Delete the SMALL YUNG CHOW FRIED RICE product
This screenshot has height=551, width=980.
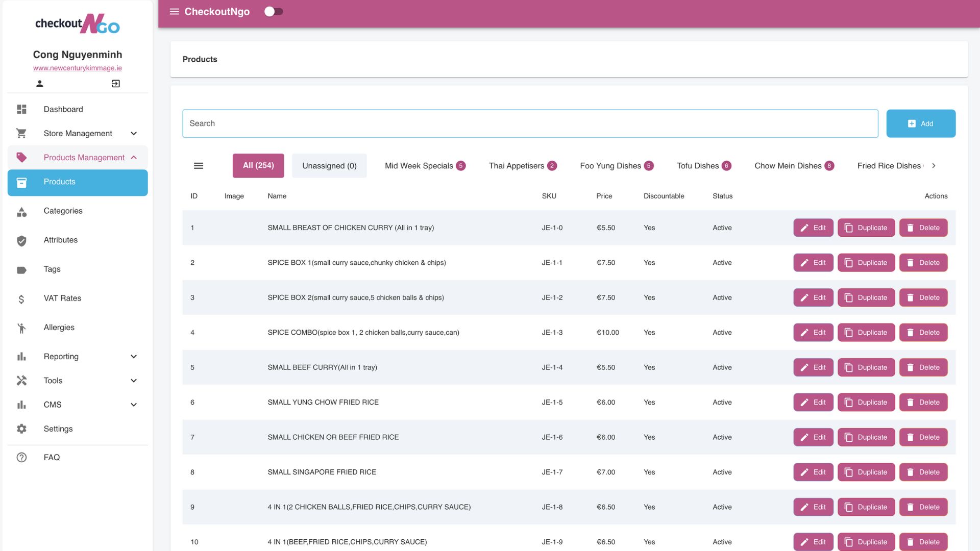tap(923, 403)
